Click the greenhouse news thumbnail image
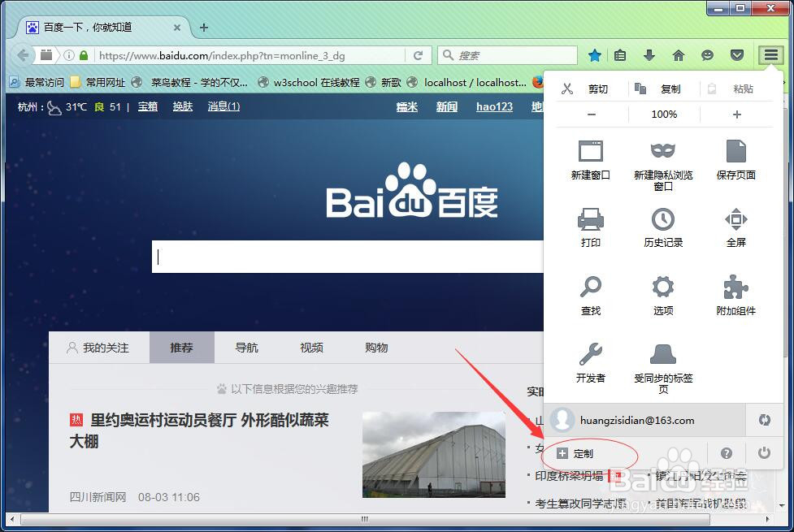 [434, 455]
